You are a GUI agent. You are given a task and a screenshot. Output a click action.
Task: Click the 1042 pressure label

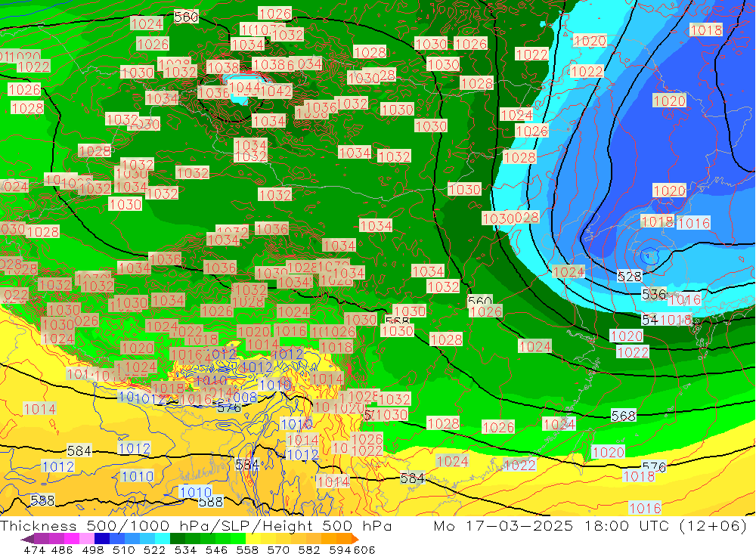click(x=276, y=91)
